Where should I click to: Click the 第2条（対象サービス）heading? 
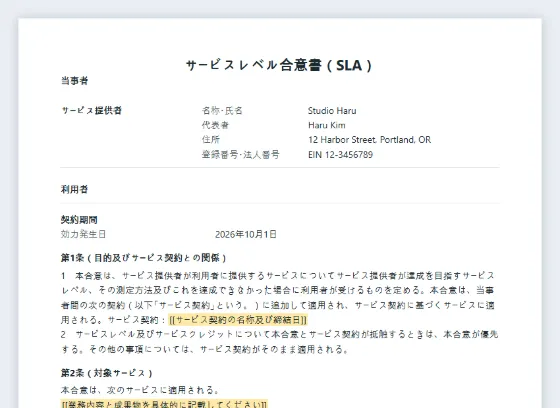107,373
